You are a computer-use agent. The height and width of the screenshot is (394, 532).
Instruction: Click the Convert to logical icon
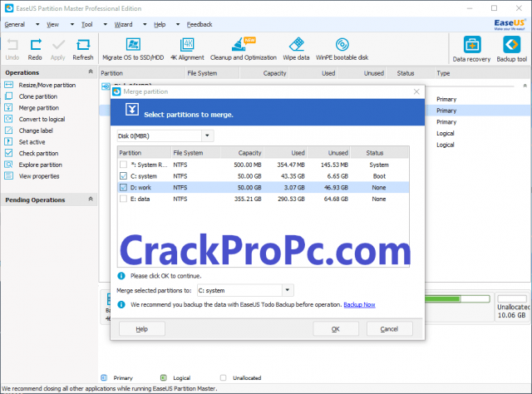click(9, 119)
